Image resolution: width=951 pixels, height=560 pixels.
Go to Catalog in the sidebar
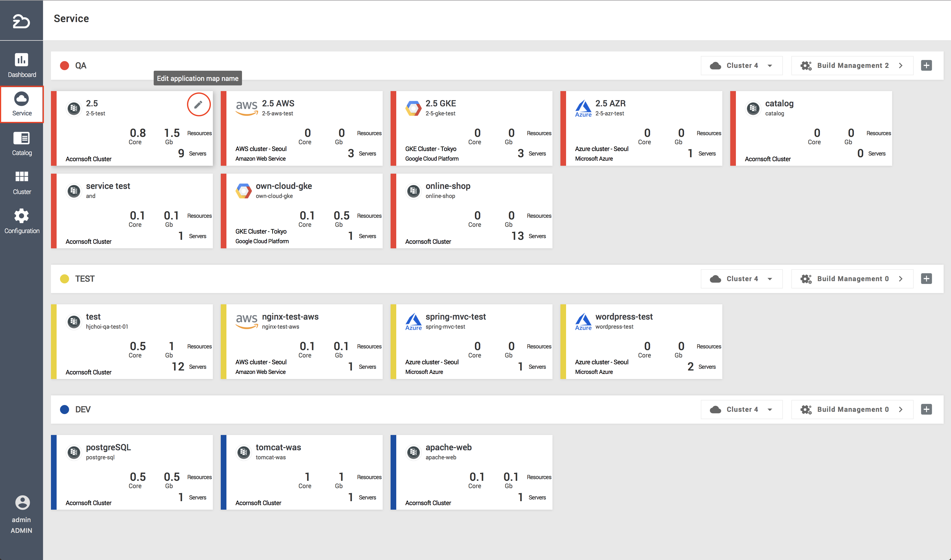[x=22, y=143]
